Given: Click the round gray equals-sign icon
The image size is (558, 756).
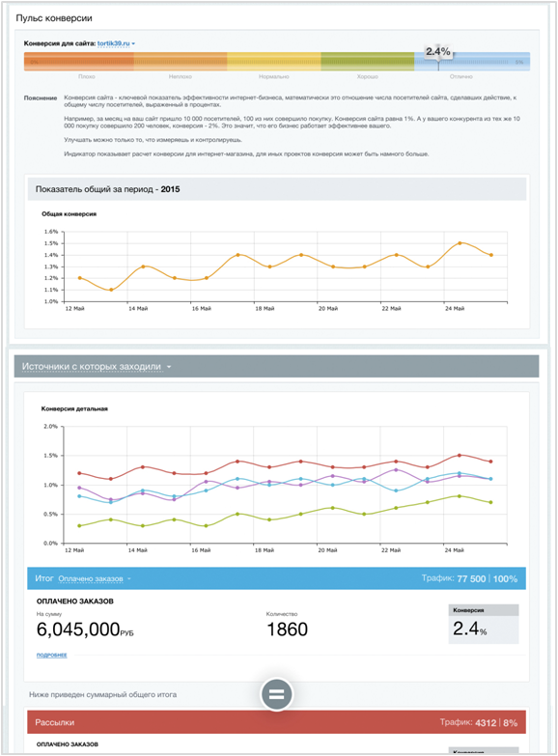Looking at the screenshot, I should pyautogui.click(x=276, y=694).
